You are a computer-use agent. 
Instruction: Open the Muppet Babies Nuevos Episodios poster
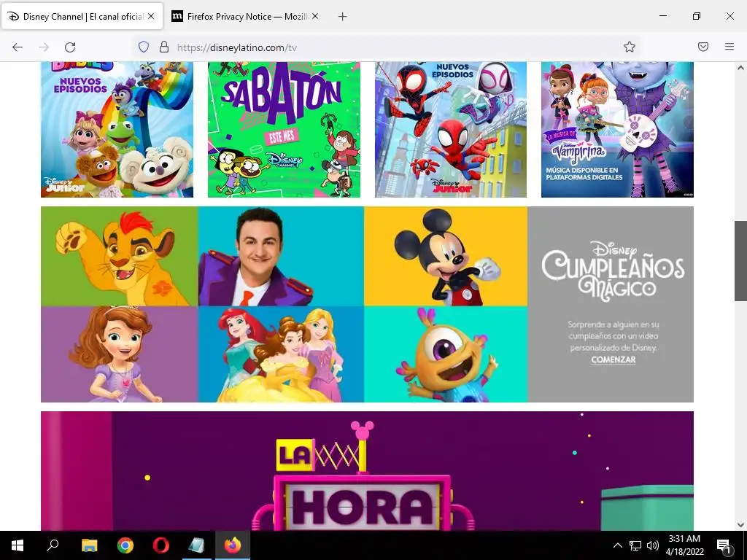point(117,130)
